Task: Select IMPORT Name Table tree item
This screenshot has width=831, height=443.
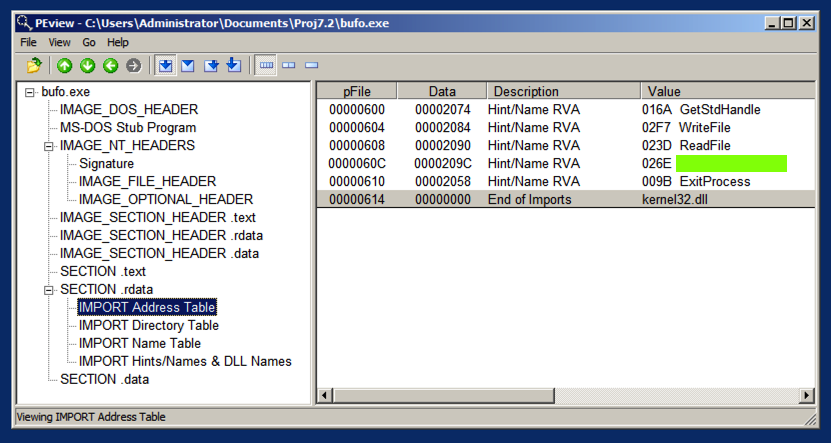Action: pyautogui.click(x=140, y=343)
